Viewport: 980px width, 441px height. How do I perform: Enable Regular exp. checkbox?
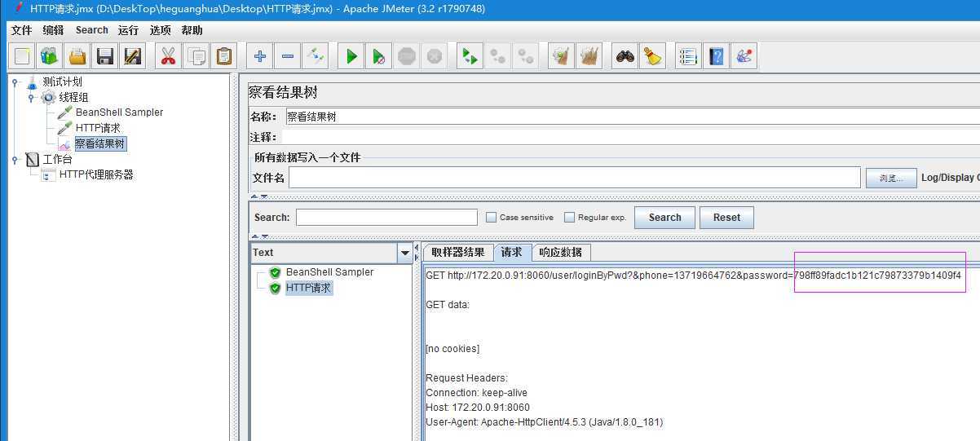(x=569, y=218)
